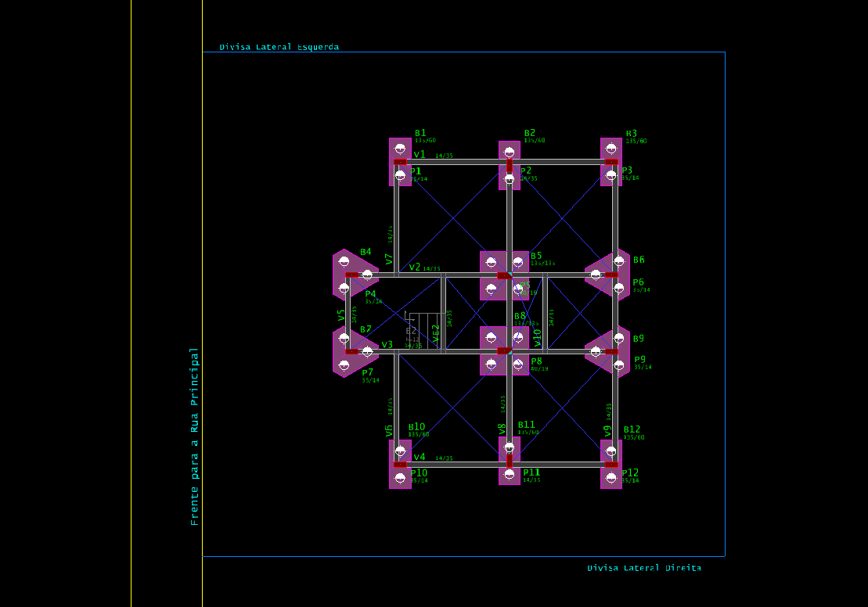Select the B4 triangular block label

click(x=366, y=252)
